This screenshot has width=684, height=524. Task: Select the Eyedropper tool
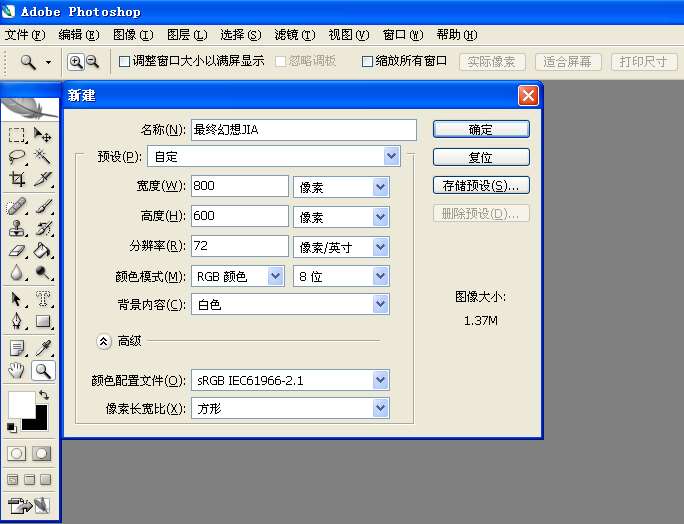tap(42, 349)
